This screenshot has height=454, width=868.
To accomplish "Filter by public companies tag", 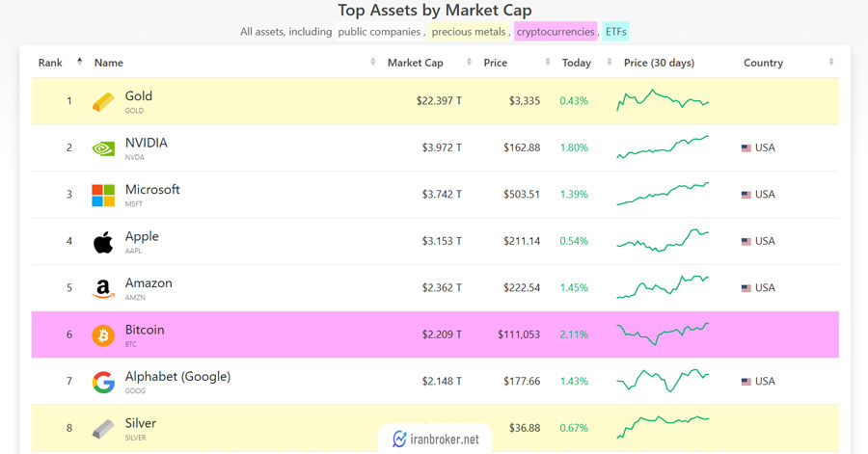I will [379, 32].
